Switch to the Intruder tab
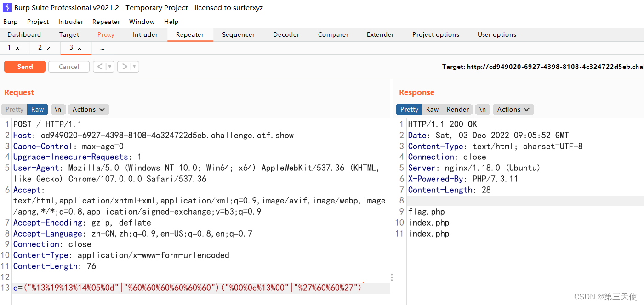Screen dimensions: 644x305 click(x=145, y=34)
